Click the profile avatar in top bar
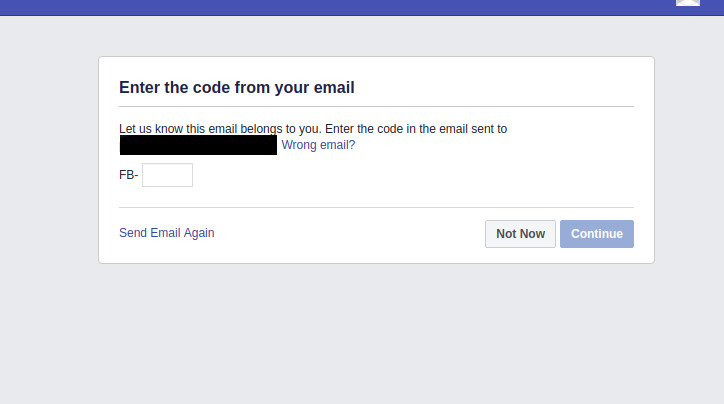Image resolution: width=724 pixels, height=404 pixels. pos(687,3)
